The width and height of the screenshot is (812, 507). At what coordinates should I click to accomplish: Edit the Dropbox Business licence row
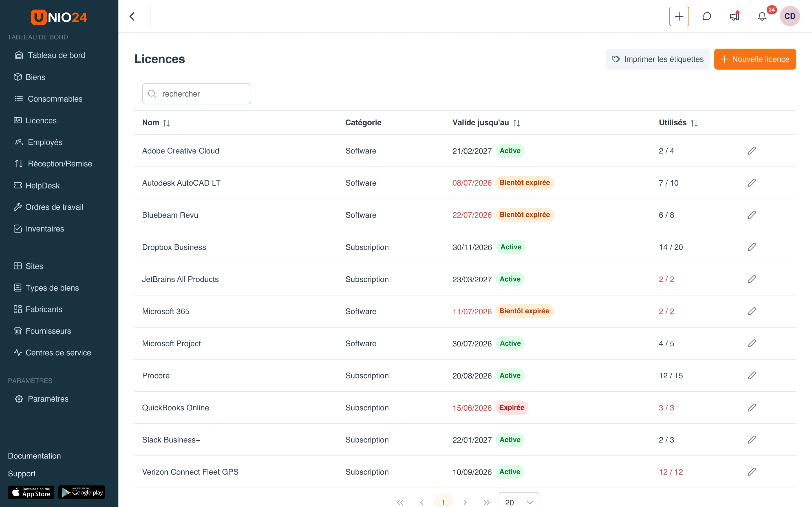tap(752, 247)
